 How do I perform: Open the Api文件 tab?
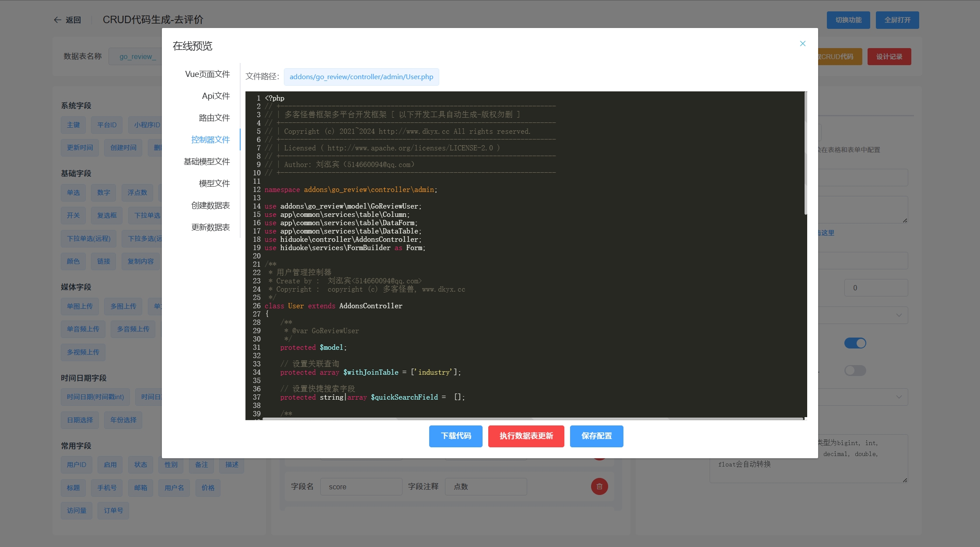click(216, 96)
